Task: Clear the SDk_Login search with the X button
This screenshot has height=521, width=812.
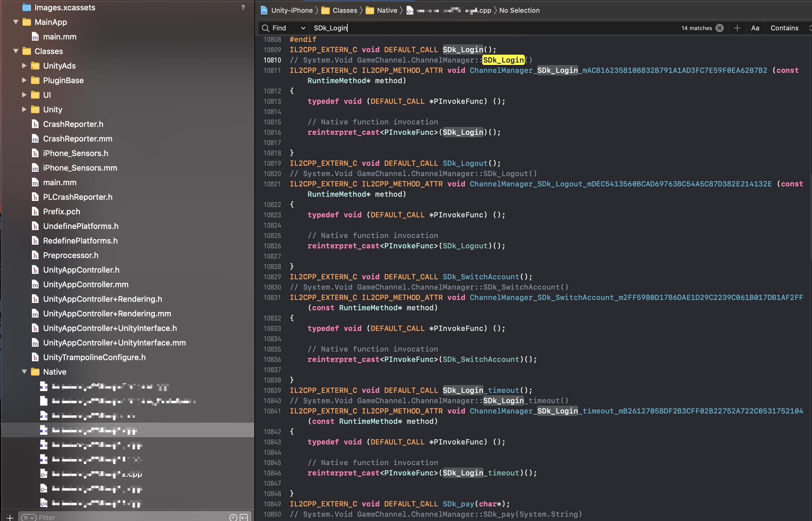Action: coord(720,28)
